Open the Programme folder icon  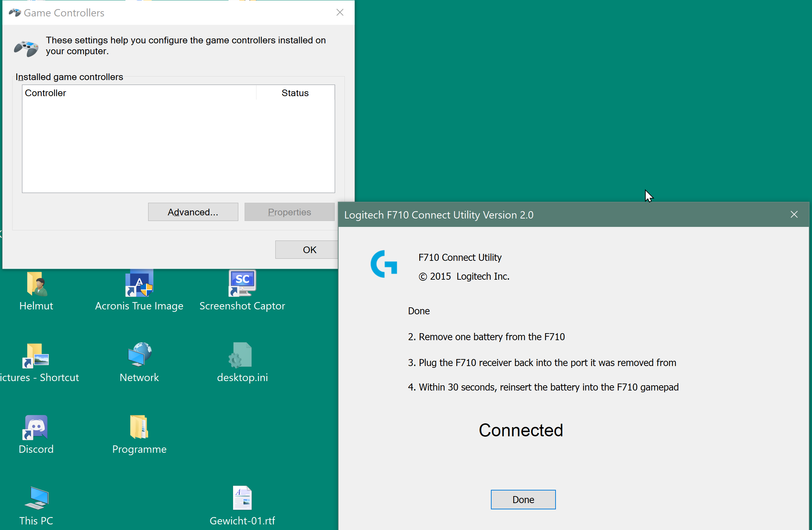coord(139,427)
